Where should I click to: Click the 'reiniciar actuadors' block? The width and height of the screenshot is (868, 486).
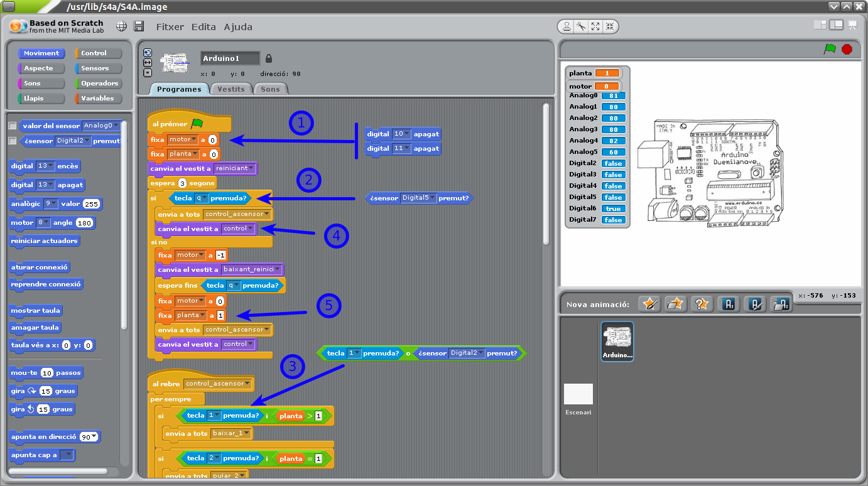point(45,241)
